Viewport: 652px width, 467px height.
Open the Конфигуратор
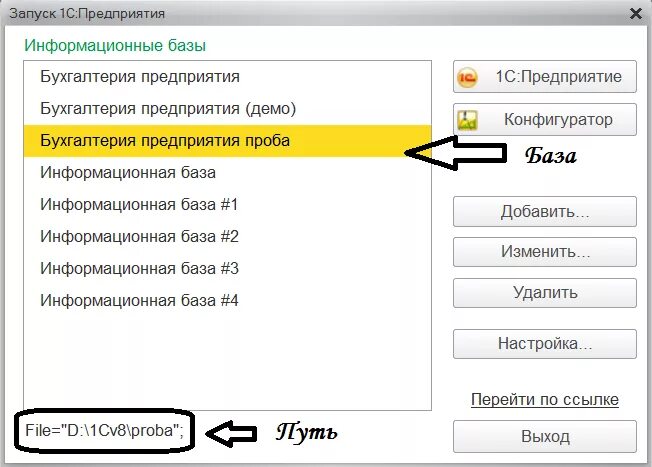tap(545, 120)
